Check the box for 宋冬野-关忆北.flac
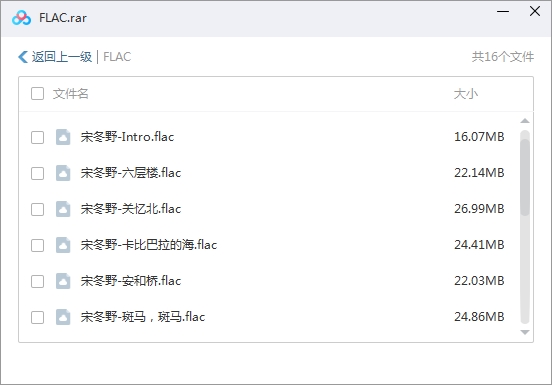 37,209
